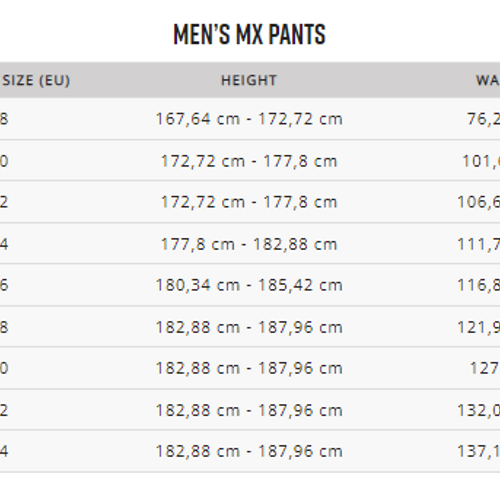The image size is (500, 500).
Task: Select the waist value starting with 111,7
Action: tap(479, 244)
